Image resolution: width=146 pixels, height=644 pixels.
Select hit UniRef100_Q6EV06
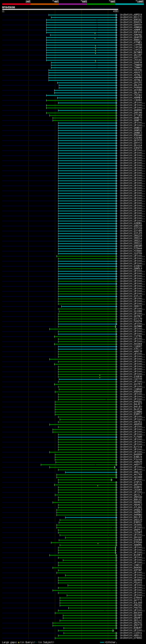(x=131, y=485)
